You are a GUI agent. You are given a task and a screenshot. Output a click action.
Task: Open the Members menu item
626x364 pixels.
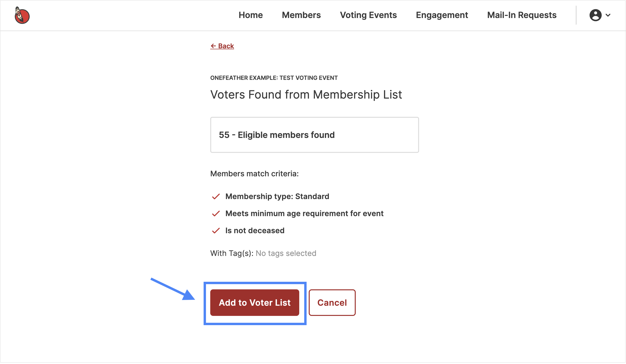[x=301, y=15]
